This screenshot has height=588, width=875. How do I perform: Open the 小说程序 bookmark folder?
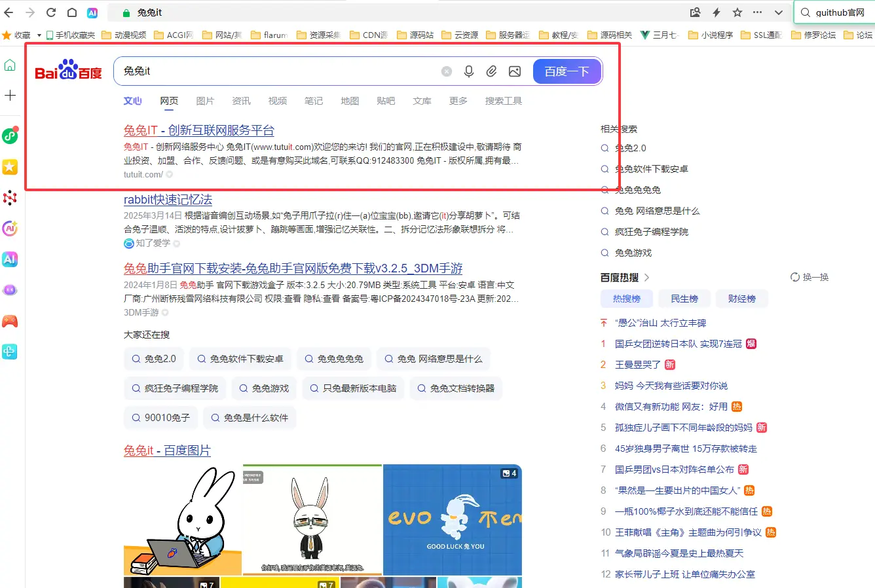[711, 35]
